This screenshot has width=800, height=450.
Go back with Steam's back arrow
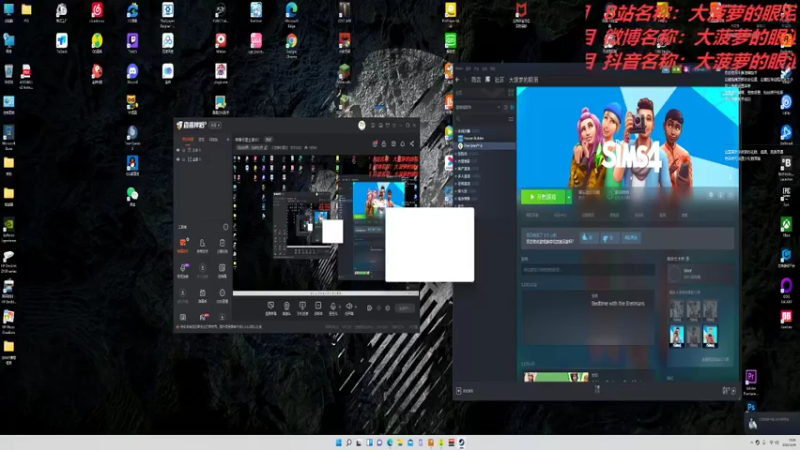pos(458,80)
